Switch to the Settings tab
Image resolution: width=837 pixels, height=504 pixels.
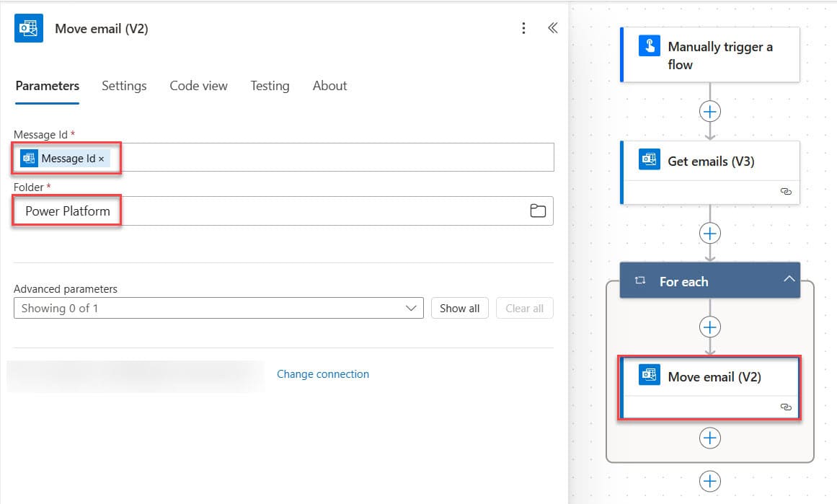click(x=124, y=86)
